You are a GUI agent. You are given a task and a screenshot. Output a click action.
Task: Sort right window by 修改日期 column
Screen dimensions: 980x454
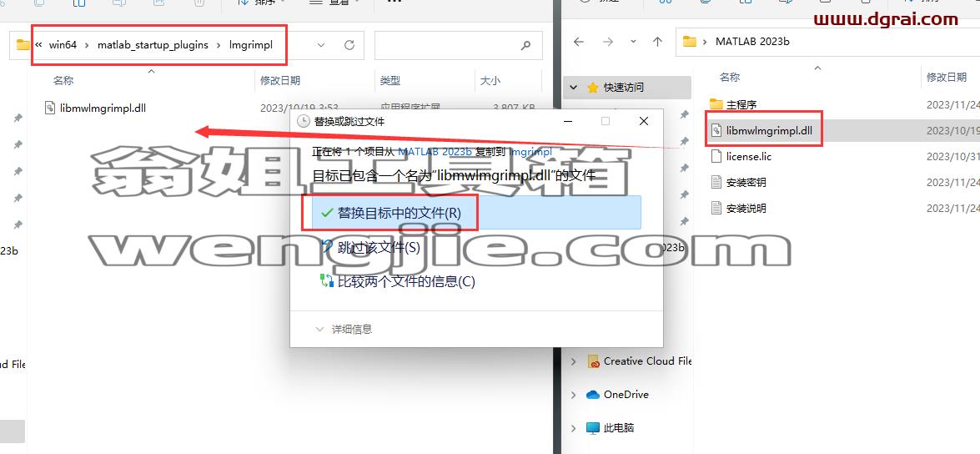947,77
